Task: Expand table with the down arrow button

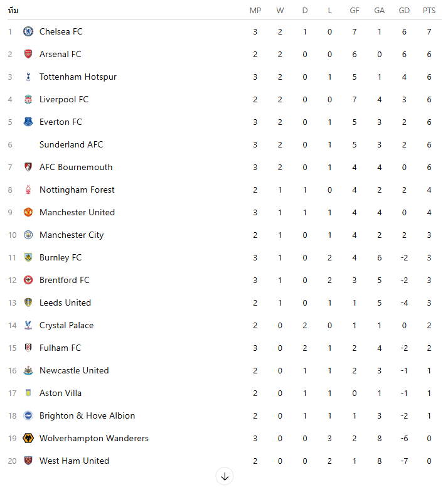Action: [225, 476]
